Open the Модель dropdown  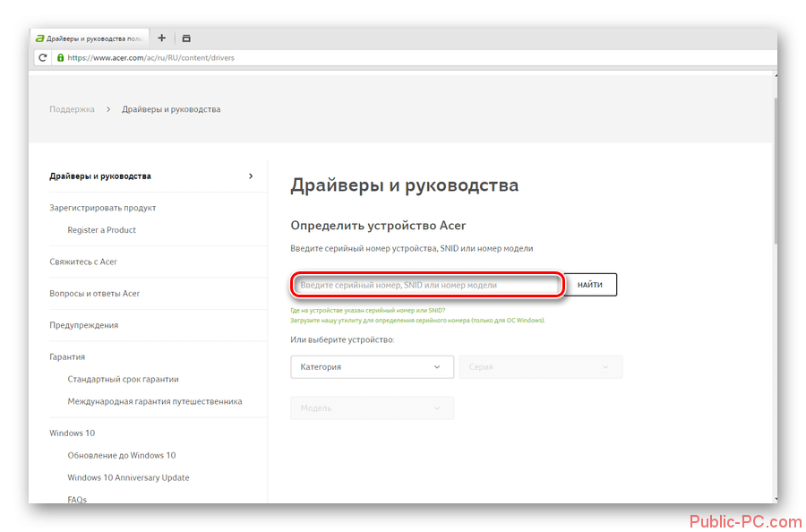click(x=372, y=408)
